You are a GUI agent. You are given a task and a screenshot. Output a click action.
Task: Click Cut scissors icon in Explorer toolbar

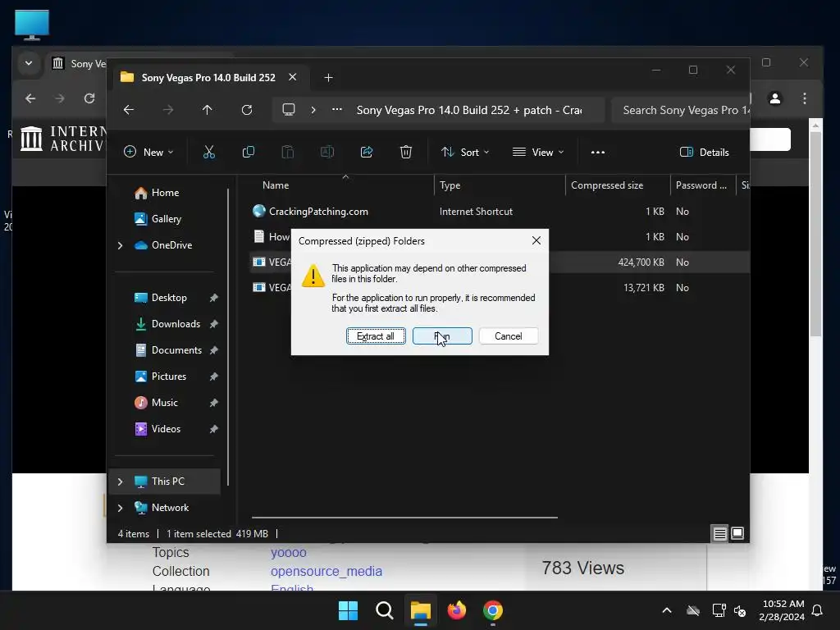(x=209, y=152)
